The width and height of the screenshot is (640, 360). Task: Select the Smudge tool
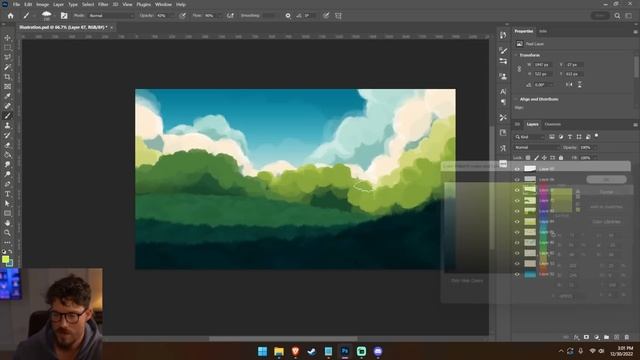7,164
